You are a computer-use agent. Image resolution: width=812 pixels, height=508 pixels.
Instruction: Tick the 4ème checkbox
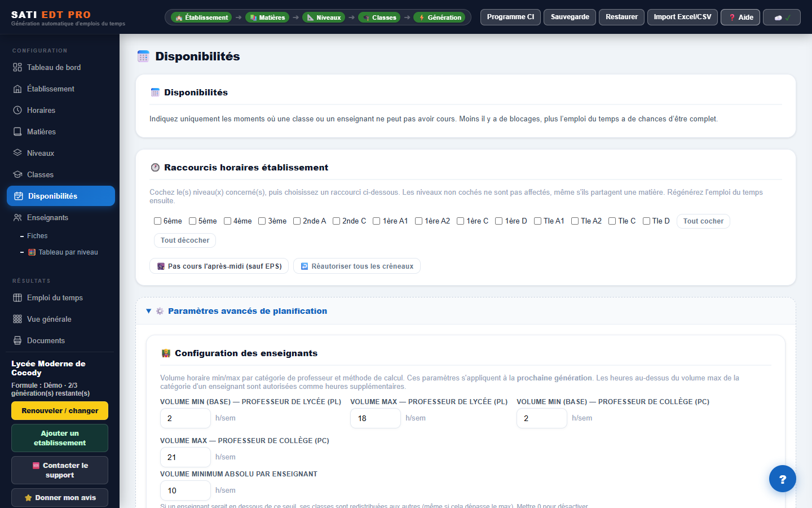[228, 221]
